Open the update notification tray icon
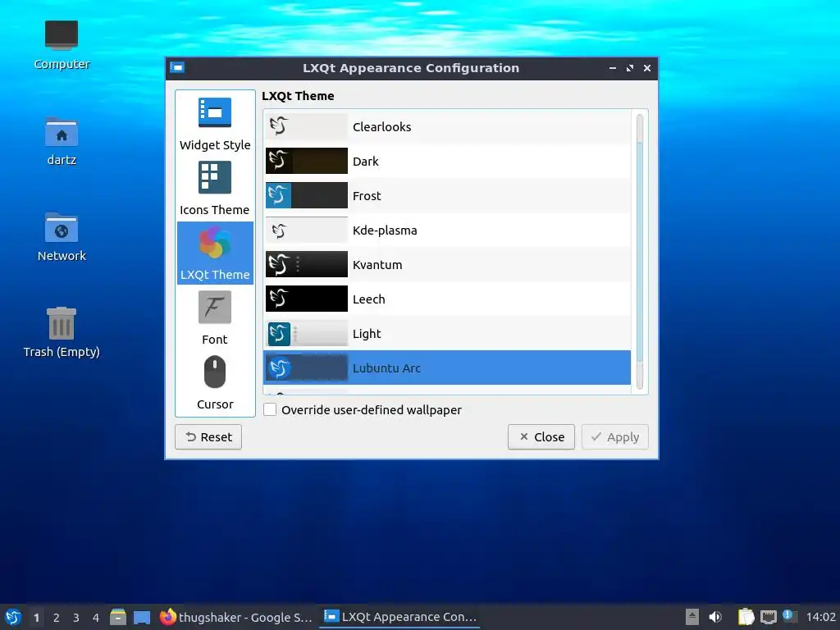840x630 pixels. pyautogui.click(x=790, y=616)
